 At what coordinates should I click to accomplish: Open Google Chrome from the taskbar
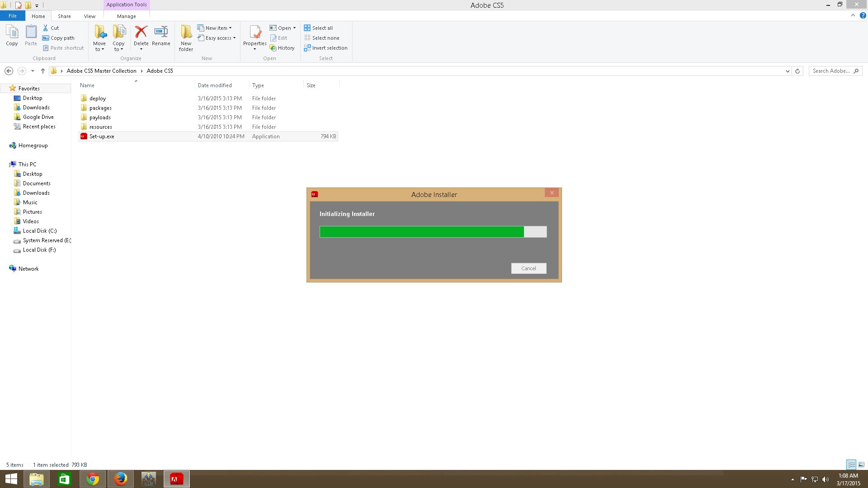point(93,479)
